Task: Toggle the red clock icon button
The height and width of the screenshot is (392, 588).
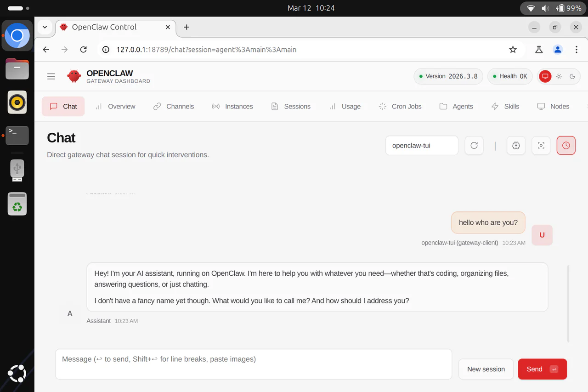Action: (566, 146)
